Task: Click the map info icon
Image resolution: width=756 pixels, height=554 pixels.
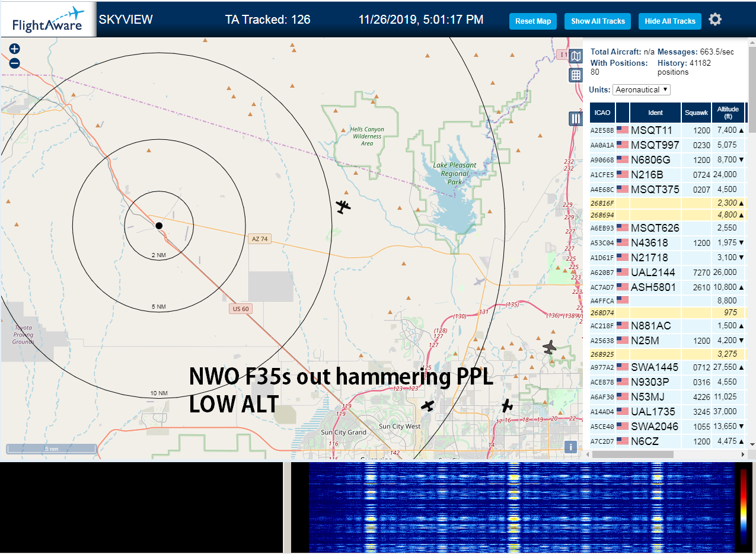Action: point(570,447)
